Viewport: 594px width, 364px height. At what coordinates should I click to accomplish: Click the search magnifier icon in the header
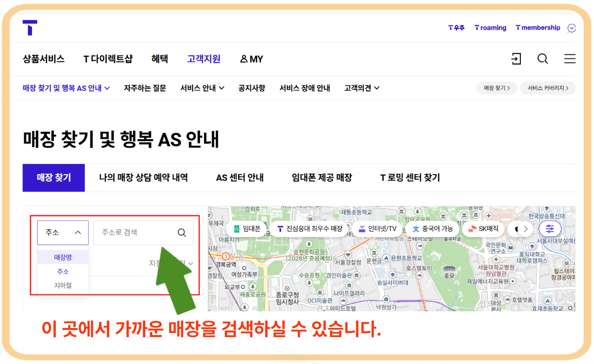(543, 59)
